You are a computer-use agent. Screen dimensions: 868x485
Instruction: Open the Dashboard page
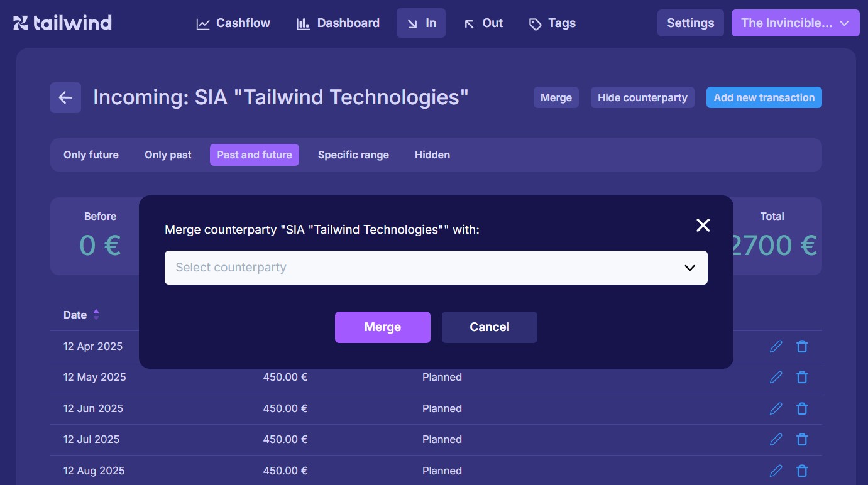pos(338,23)
